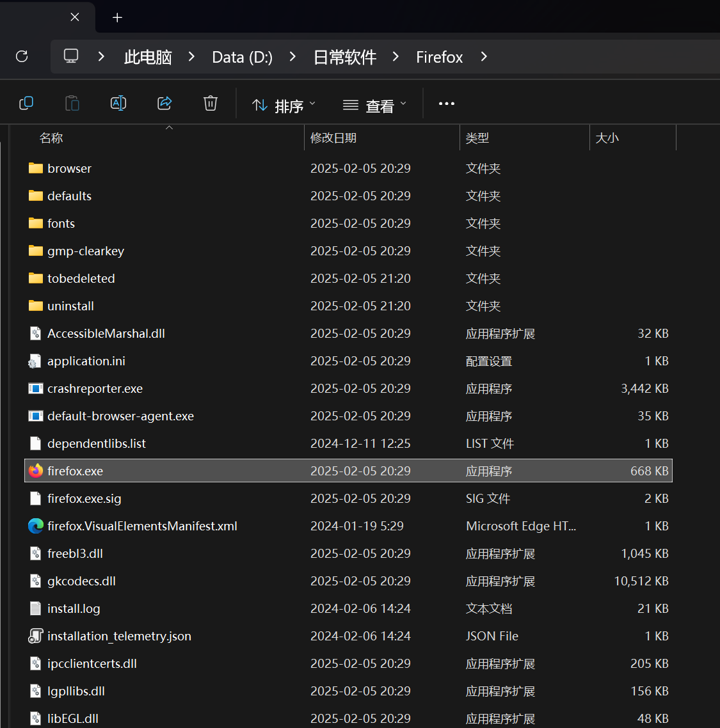The width and height of the screenshot is (720, 728).
Task: Navigate to 此电脑 in the breadcrumb
Action: tap(148, 57)
